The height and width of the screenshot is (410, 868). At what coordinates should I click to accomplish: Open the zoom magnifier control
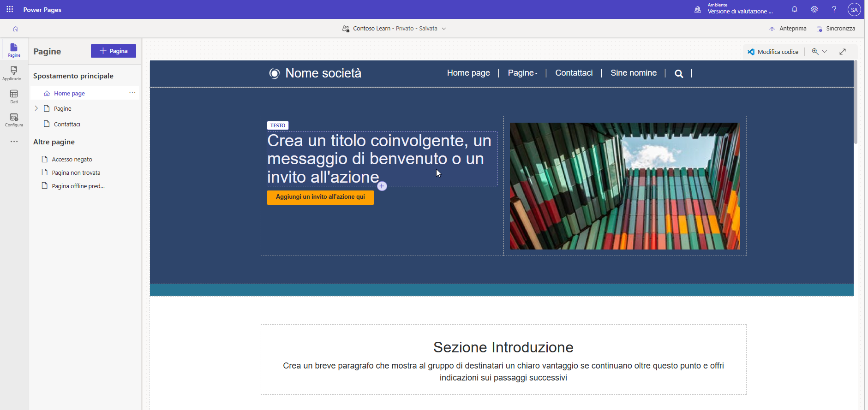pos(815,52)
